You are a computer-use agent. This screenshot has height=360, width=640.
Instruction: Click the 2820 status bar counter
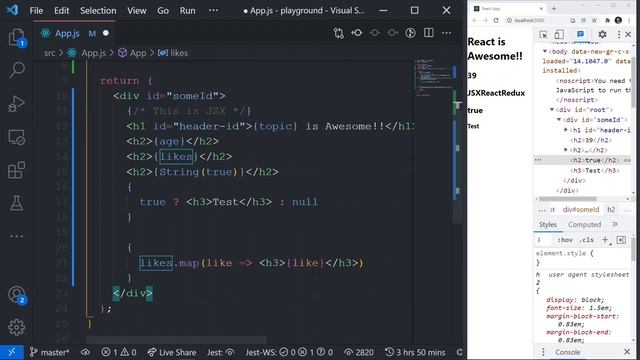359,352
